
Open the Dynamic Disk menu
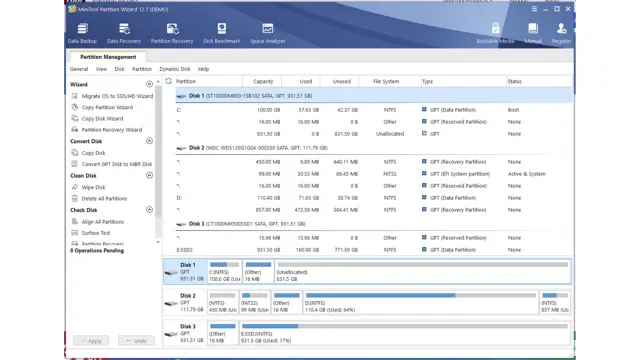pyautogui.click(x=175, y=69)
